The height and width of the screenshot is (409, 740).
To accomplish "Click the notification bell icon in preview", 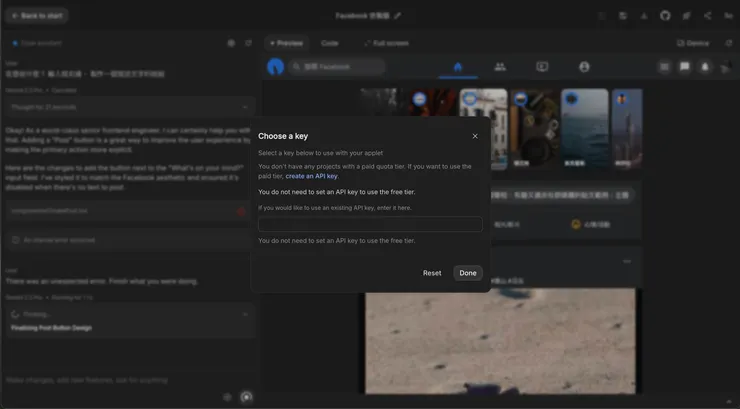I will (705, 67).
